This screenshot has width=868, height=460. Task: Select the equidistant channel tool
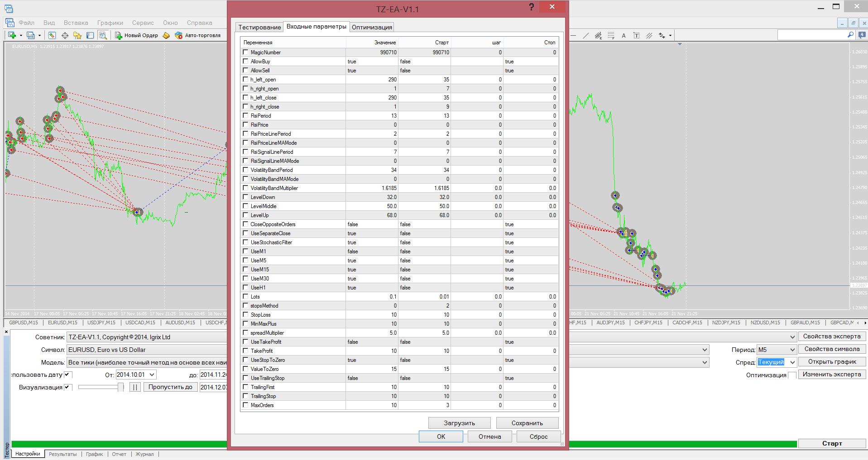point(598,35)
